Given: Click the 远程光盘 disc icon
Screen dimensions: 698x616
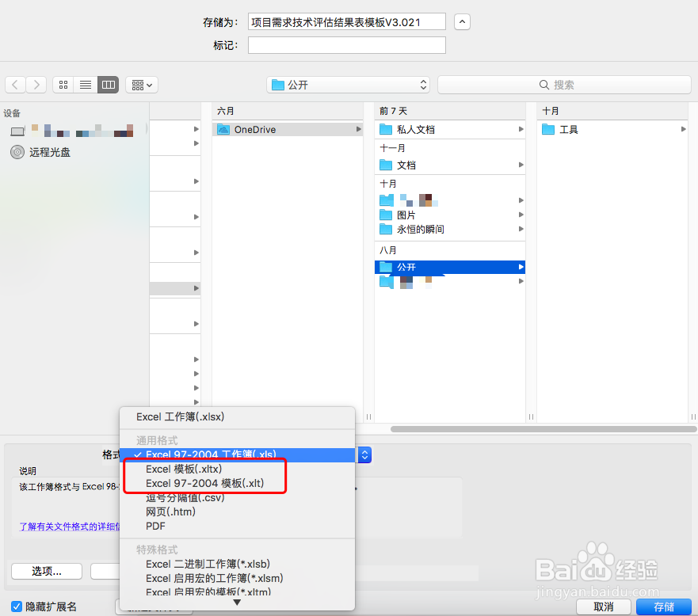Looking at the screenshot, I should pyautogui.click(x=17, y=152).
